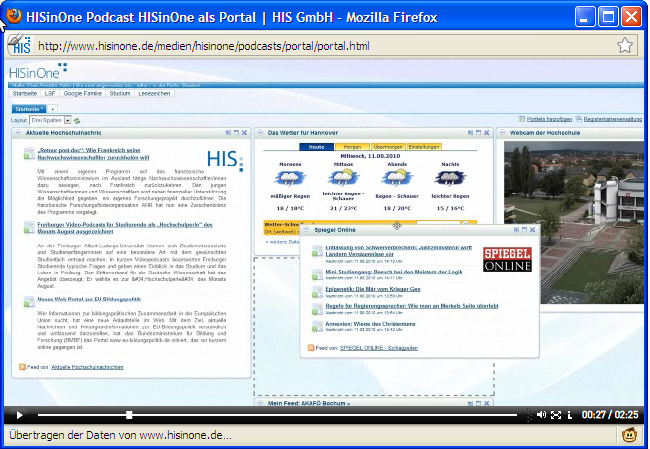Collapse the Spiegel Online portlet

coord(306,230)
